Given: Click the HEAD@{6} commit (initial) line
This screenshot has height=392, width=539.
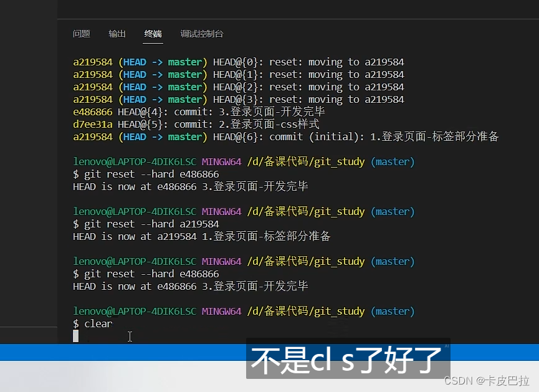Looking at the screenshot, I should click(285, 137).
